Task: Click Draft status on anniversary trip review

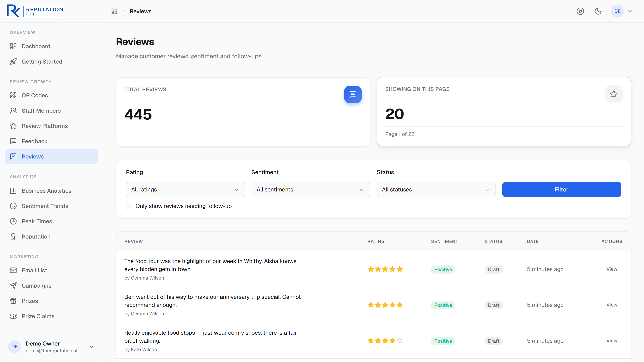Action: point(493,305)
